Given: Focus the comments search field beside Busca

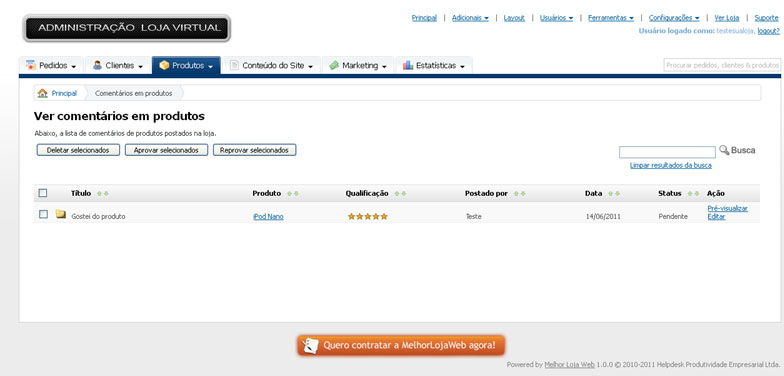Looking at the screenshot, I should click(x=667, y=152).
